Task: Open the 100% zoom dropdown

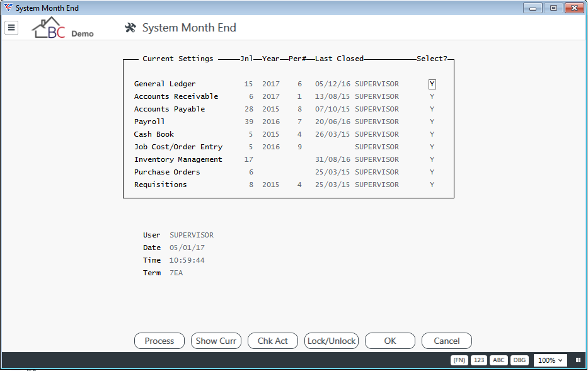Action: (x=550, y=360)
